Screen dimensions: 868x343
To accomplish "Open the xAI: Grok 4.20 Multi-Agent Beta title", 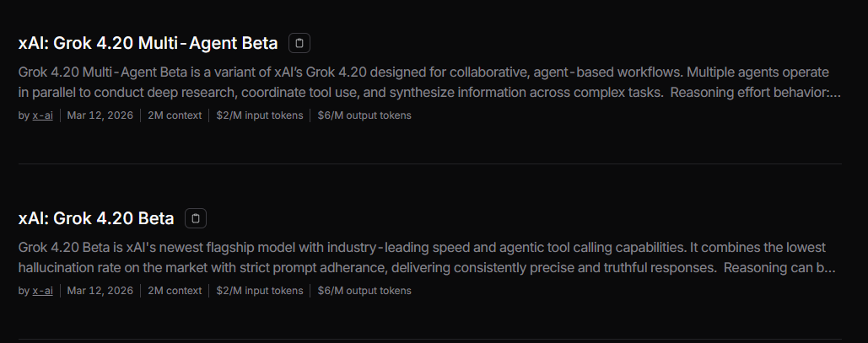I will click(x=148, y=43).
